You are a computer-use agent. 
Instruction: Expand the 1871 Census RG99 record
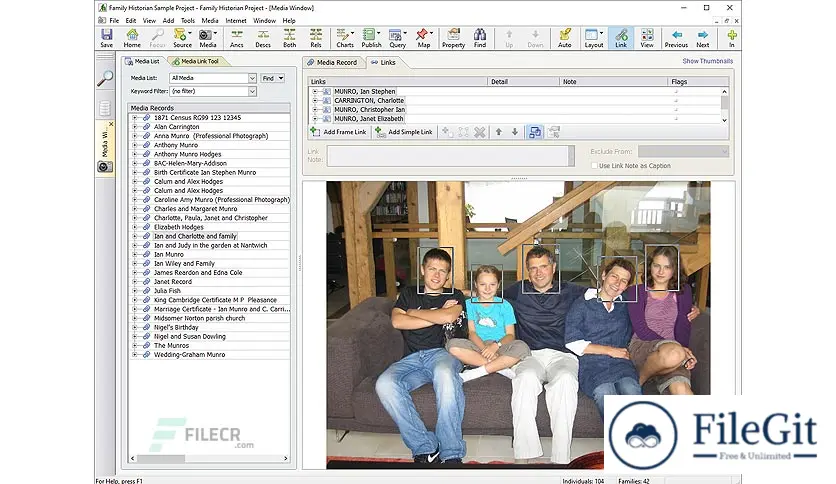tap(135, 118)
